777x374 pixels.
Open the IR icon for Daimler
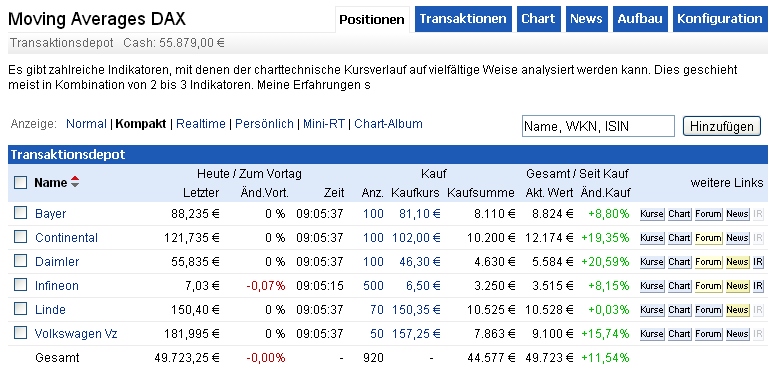(758, 262)
